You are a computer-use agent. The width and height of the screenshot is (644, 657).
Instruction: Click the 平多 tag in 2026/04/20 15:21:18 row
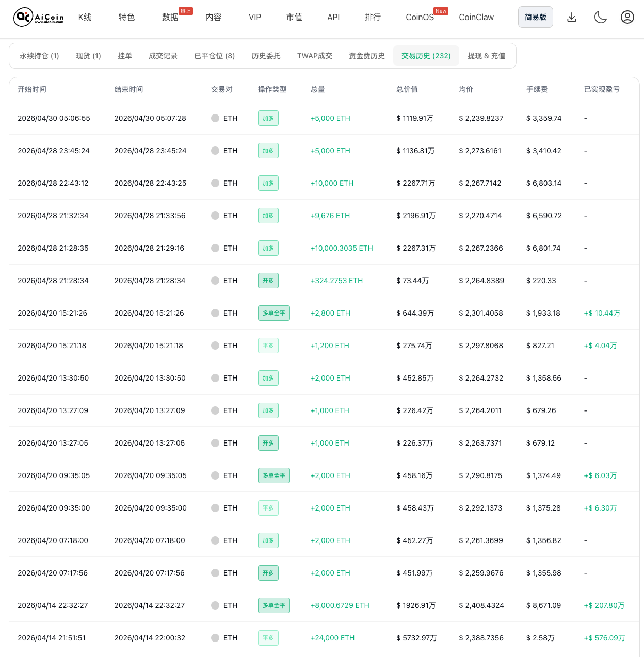tap(268, 346)
